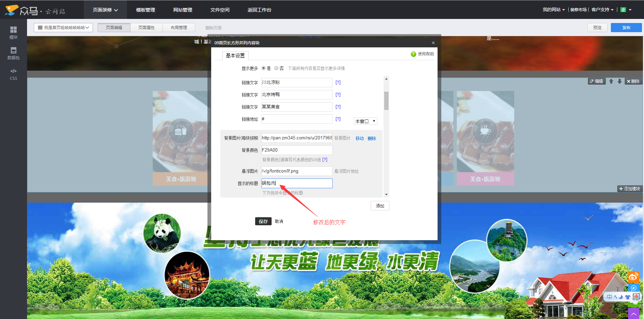Click the 北京烤鸭 link text field
Image resolution: width=644 pixels, height=319 pixels.
coord(297,94)
